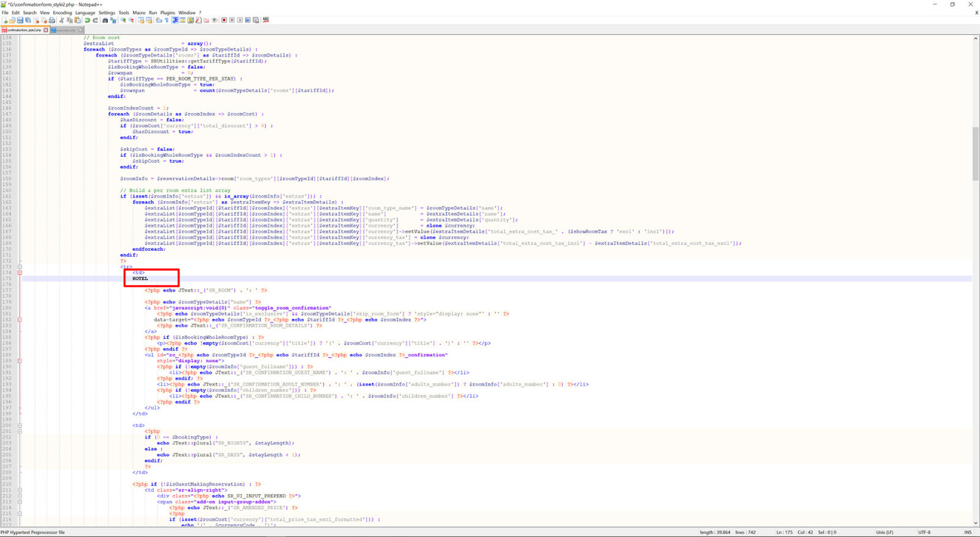Collapse the fold marker at line 182
The height and width of the screenshot is (537, 980).
20,319
